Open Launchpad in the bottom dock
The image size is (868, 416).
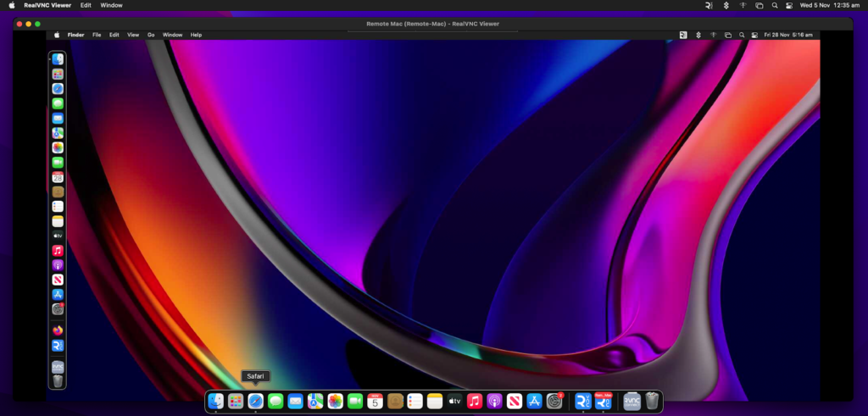(236, 401)
